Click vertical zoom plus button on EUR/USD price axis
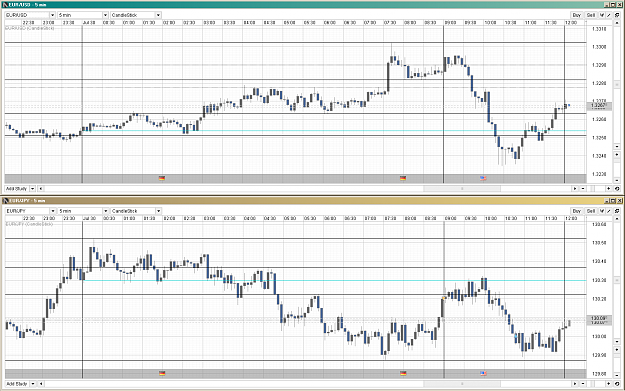625x391 pixels. click(x=617, y=155)
